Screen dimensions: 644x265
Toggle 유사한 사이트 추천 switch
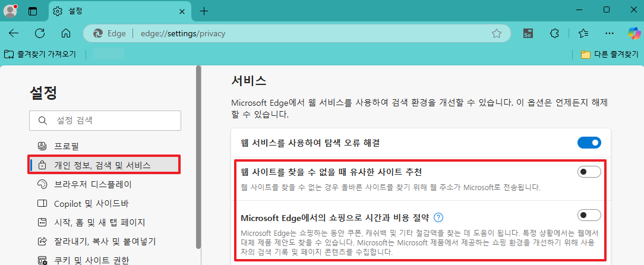pyautogui.click(x=589, y=172)
